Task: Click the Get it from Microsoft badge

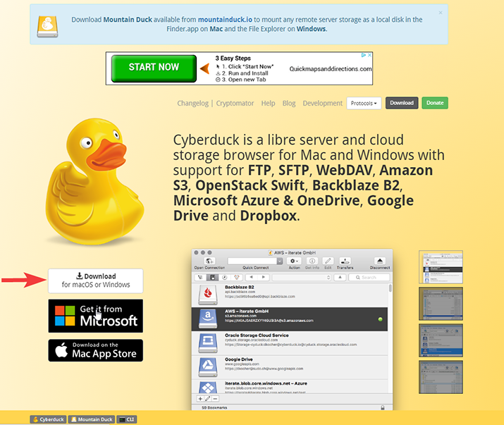Action: tap(96, 316)
